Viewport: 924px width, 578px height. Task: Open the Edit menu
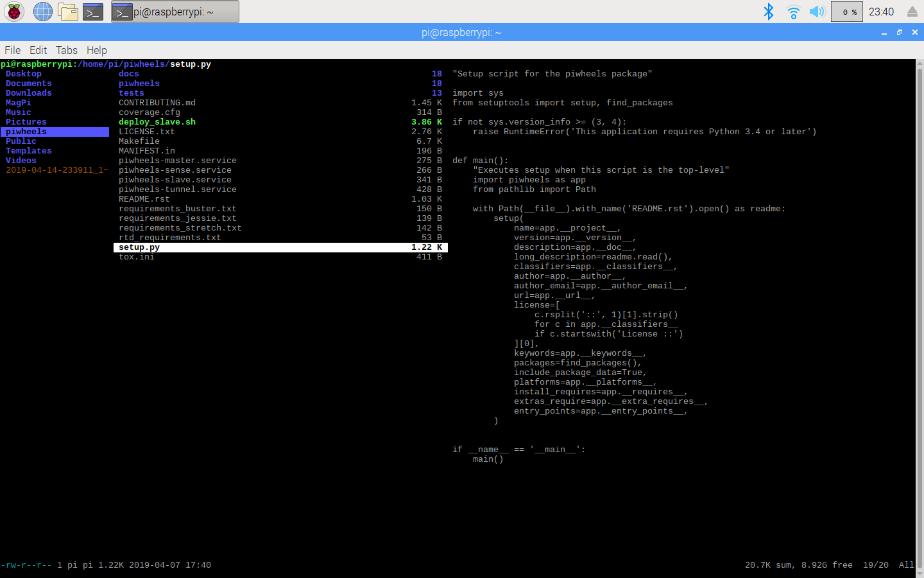(x=38, y=50)
